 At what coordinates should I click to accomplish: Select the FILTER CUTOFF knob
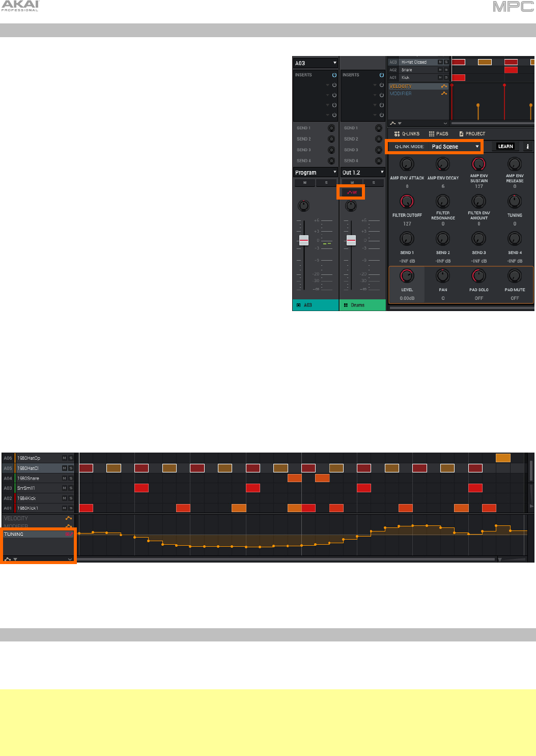pos(407,202)
